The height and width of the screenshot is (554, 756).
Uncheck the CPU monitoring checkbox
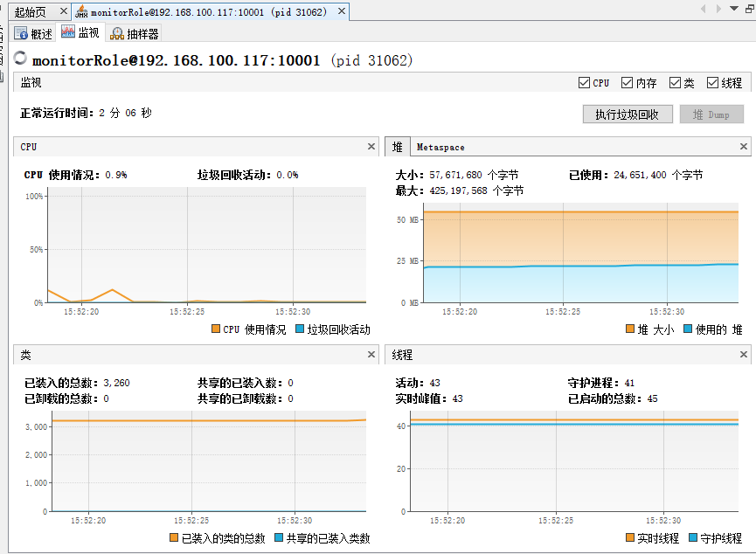[584, 83]
